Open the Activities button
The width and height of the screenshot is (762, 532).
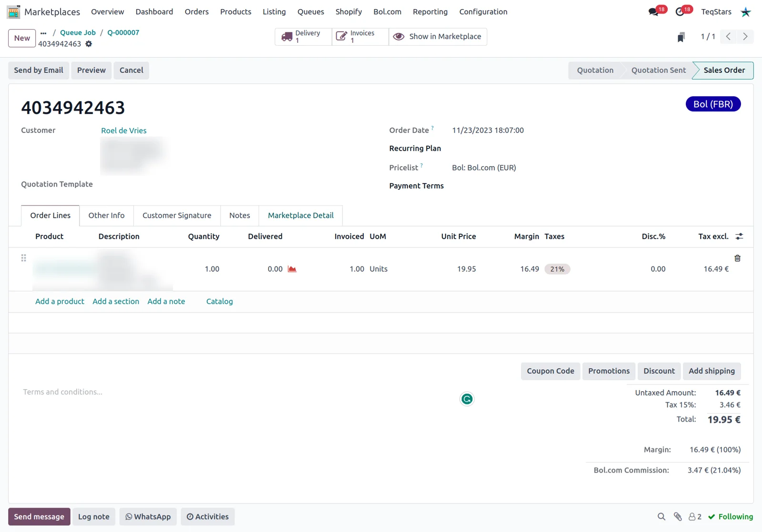point(208,517)
